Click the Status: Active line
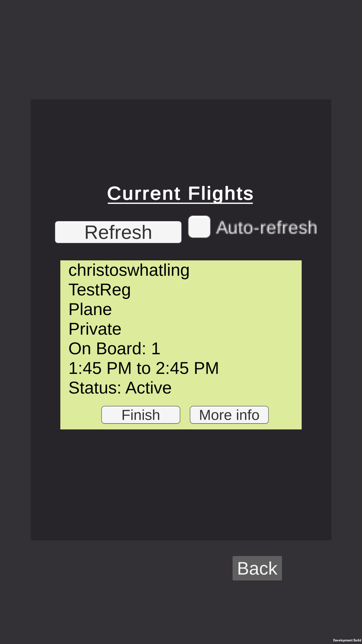 click(x=120, y=388)
